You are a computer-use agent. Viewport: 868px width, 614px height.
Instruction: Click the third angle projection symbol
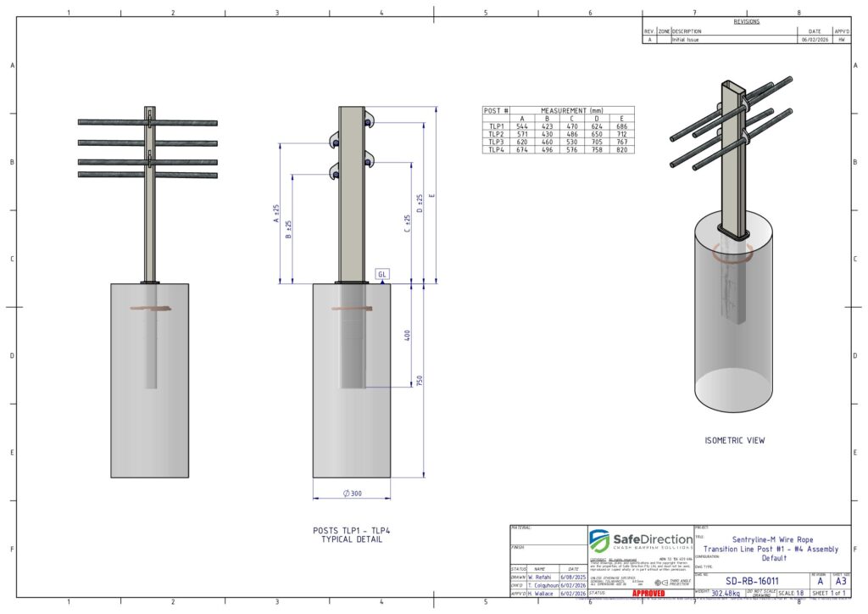tap(664, 583)
